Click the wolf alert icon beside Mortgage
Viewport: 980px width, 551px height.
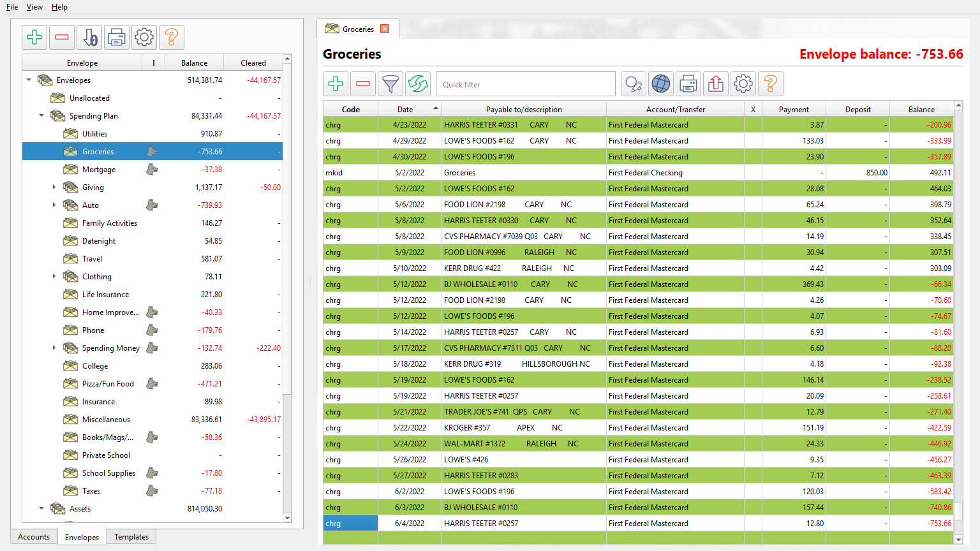152,170
